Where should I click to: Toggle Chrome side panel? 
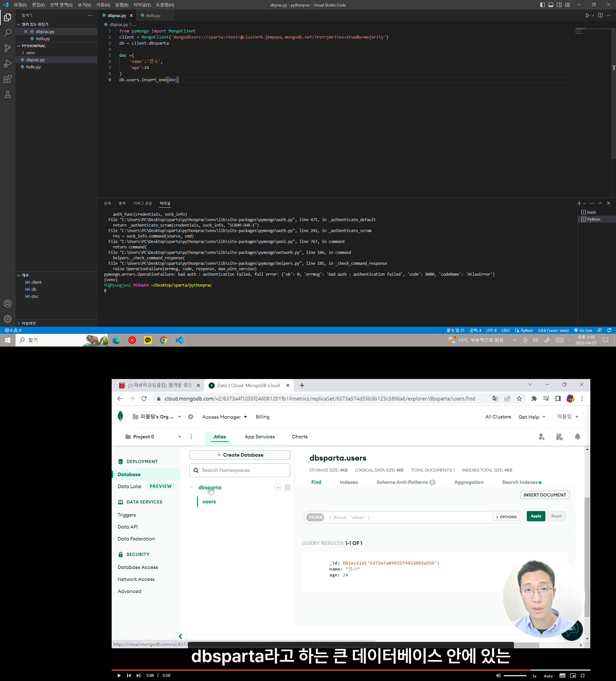[558, 399]
